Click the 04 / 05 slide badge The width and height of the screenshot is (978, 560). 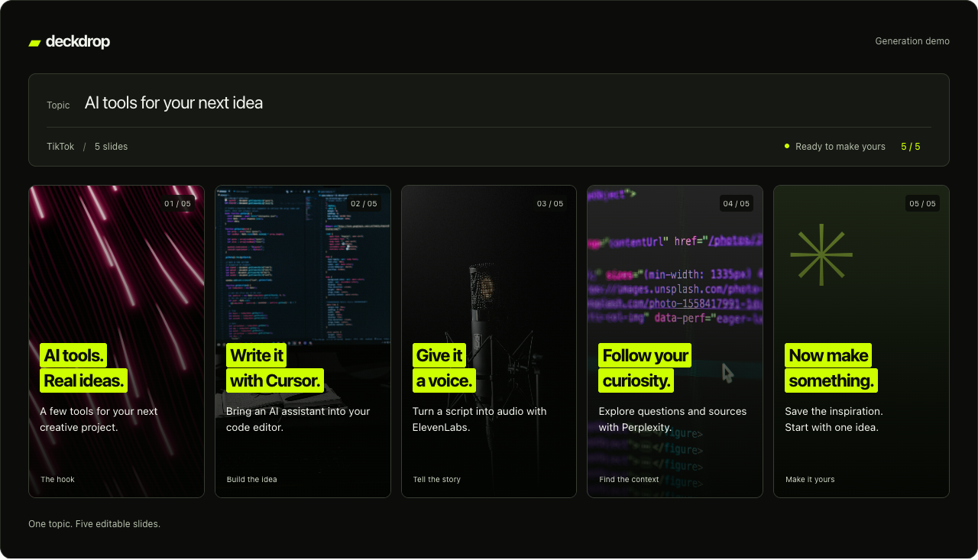point(736,204)
